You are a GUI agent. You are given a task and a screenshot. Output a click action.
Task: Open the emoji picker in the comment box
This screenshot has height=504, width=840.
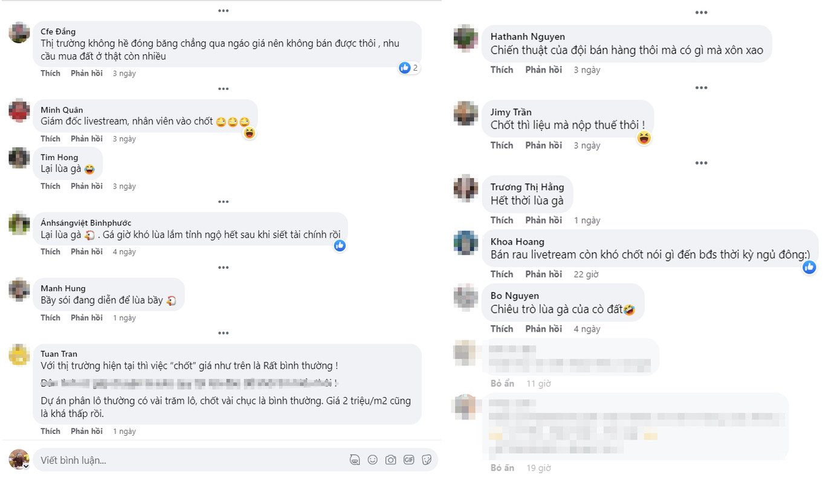[373, 459]
